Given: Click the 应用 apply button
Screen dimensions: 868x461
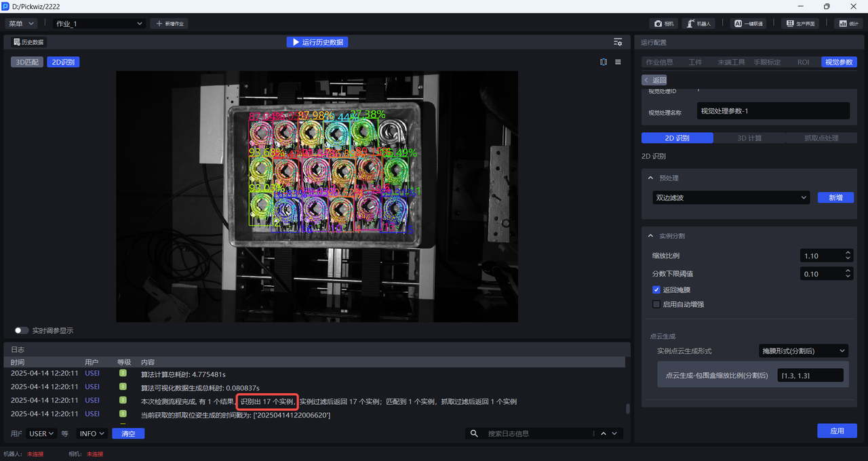Looking at the screenshot, I should click(x=837, y=431).
